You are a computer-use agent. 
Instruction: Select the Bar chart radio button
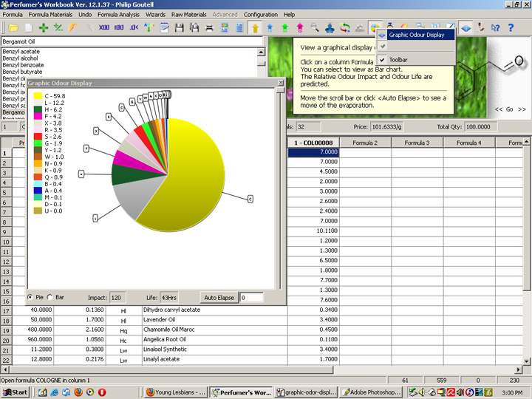coord(50,297)
